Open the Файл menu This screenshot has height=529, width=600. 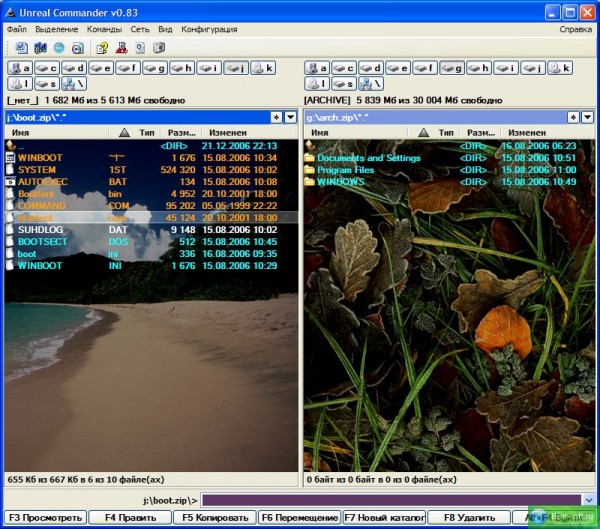(x=17, y=29)
